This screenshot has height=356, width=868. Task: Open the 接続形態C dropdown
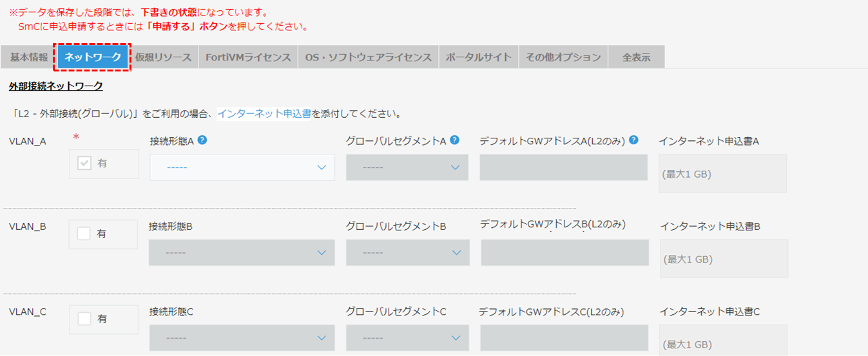(242, 337)
